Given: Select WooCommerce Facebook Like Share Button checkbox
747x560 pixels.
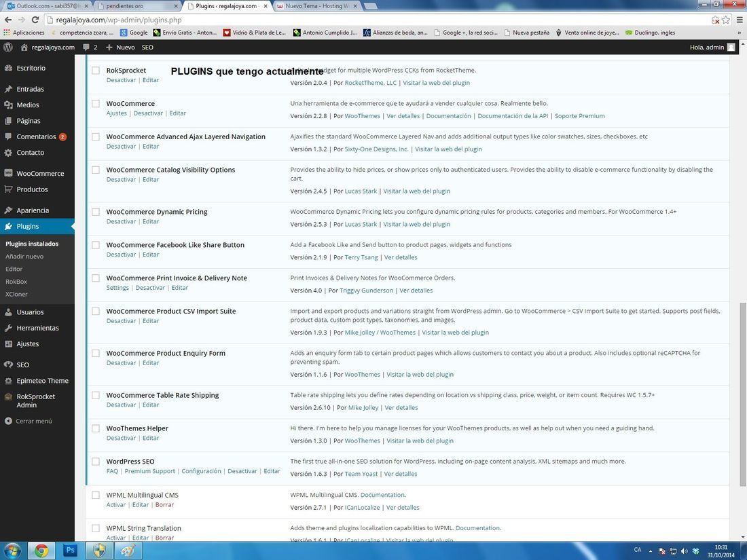Looking at the screenshot, I should pos(96,245).
